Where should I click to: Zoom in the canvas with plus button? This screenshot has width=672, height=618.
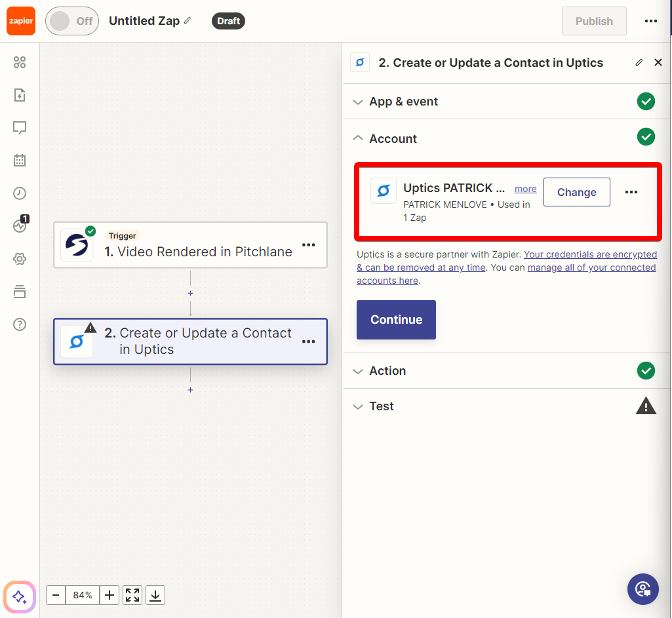pyautogui.click(x=109, y=595)
